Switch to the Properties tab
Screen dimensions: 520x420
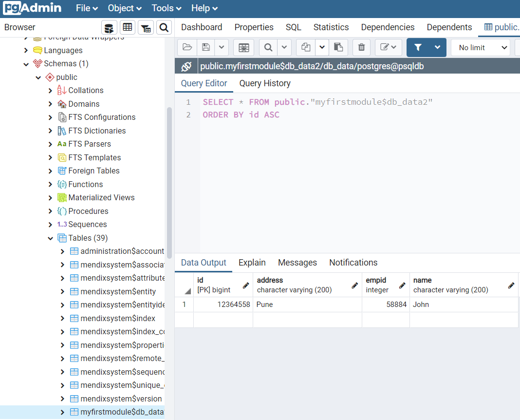[254, 27]
